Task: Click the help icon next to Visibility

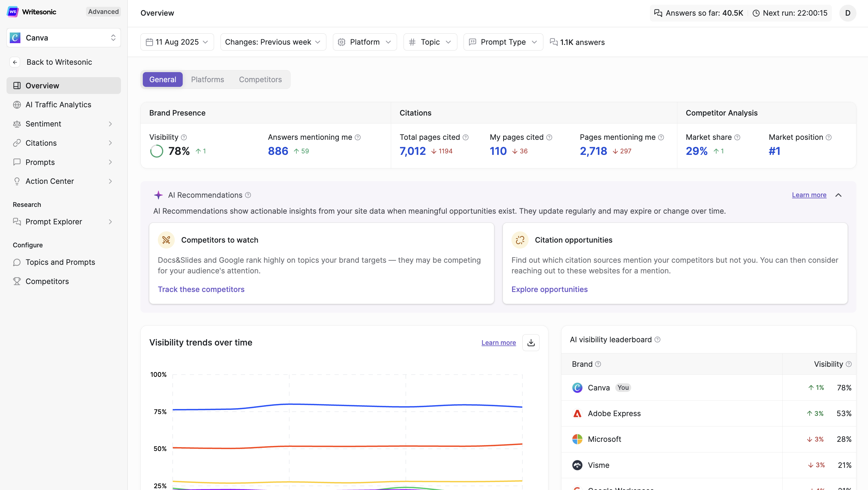Action: [x=184, y=137]
